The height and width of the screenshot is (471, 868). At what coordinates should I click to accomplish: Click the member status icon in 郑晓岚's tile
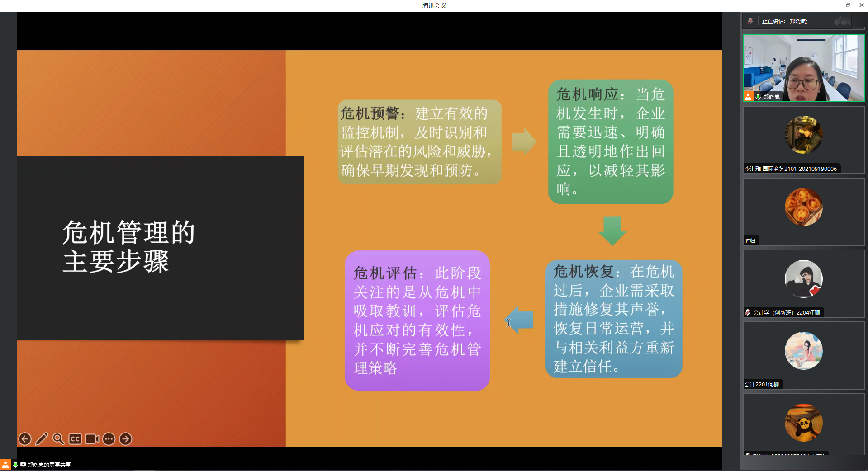tap(748, 96)
